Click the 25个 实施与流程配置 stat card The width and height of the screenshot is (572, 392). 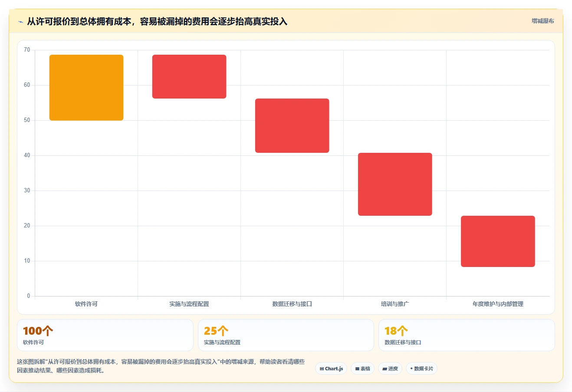pos(286,335)
